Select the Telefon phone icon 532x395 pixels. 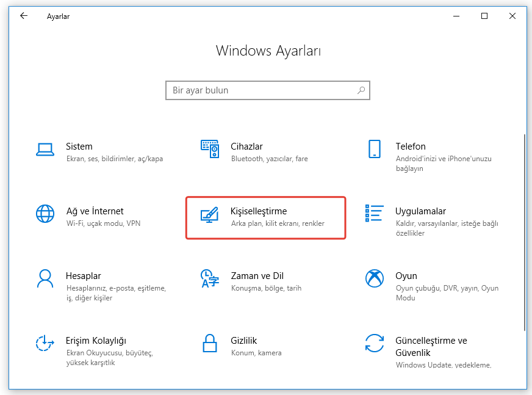point(374,149)
